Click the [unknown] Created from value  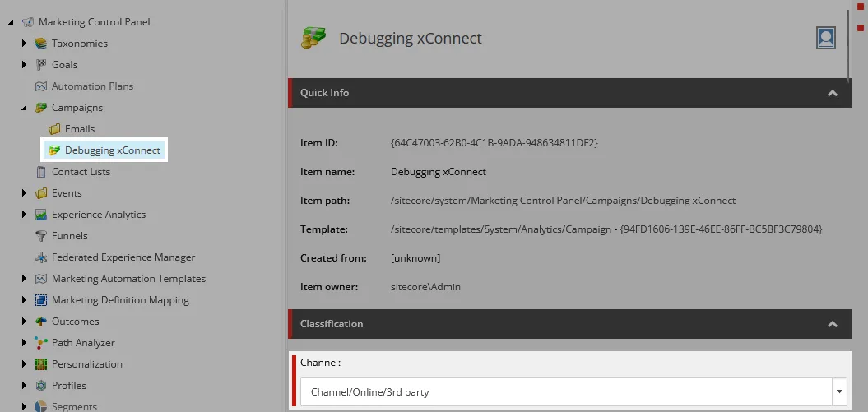click(x=415, y=258)
